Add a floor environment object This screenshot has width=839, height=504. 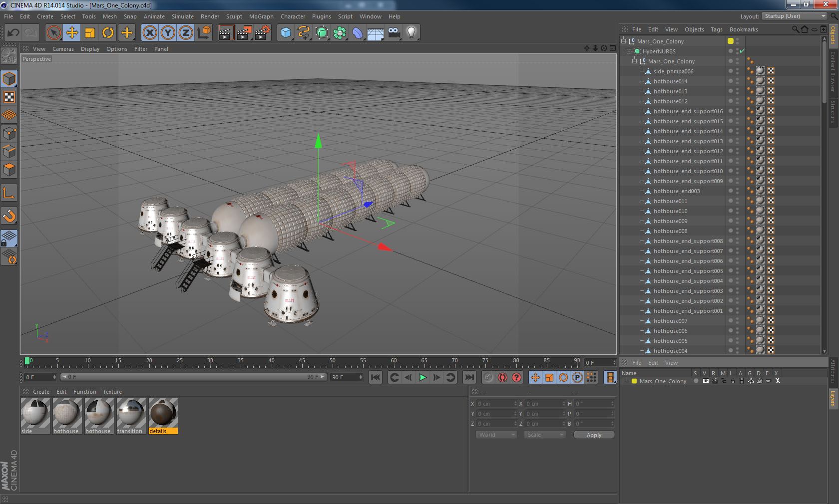tap(376, 33)
